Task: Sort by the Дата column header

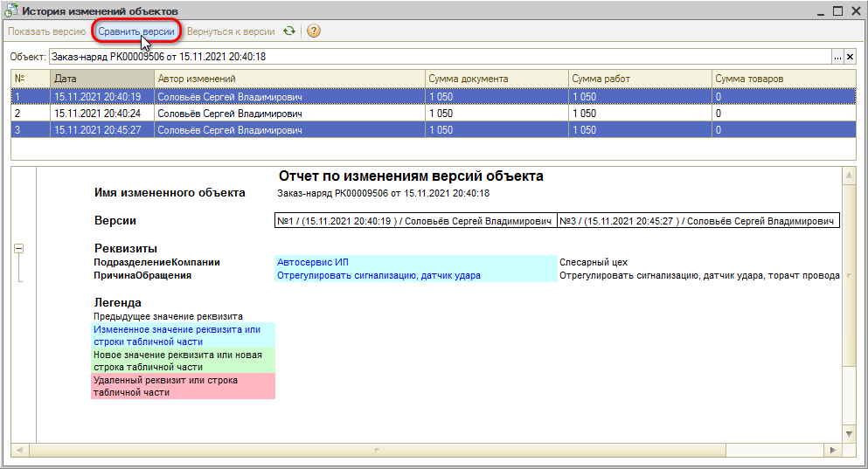Action: [x=101, y=79]
